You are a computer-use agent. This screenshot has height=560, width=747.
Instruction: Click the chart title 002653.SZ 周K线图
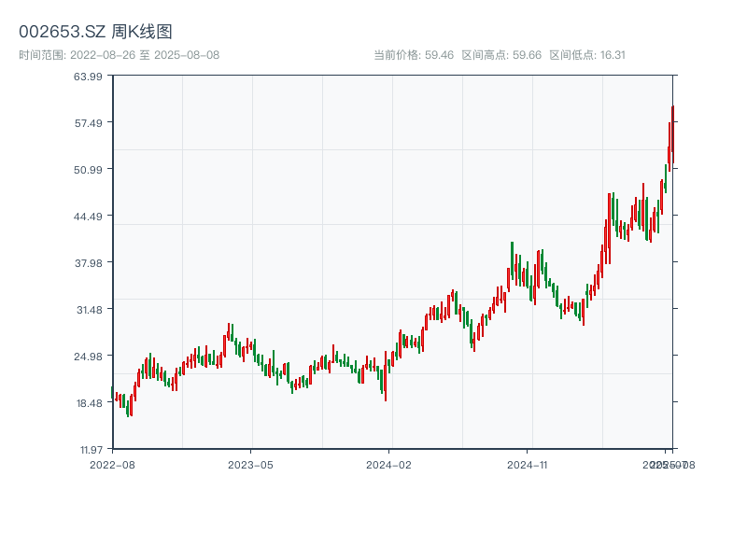click(95, 32)
